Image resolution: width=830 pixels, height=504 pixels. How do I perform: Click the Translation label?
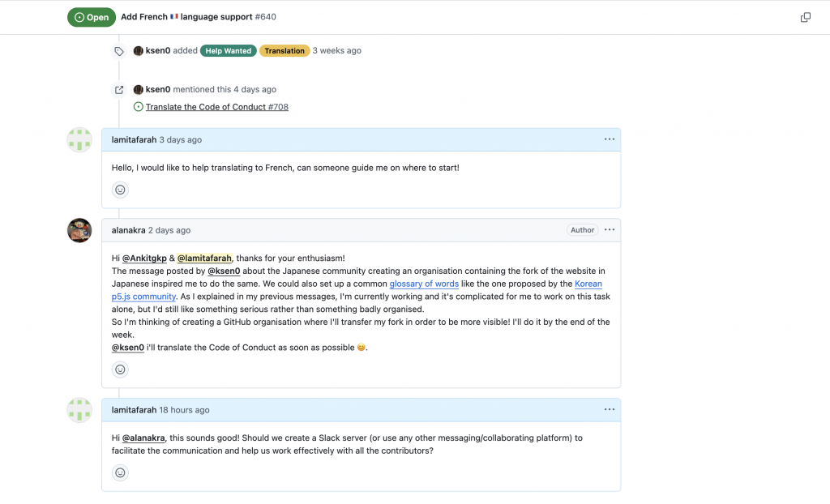pyautogui.click(x=285, y=51)
